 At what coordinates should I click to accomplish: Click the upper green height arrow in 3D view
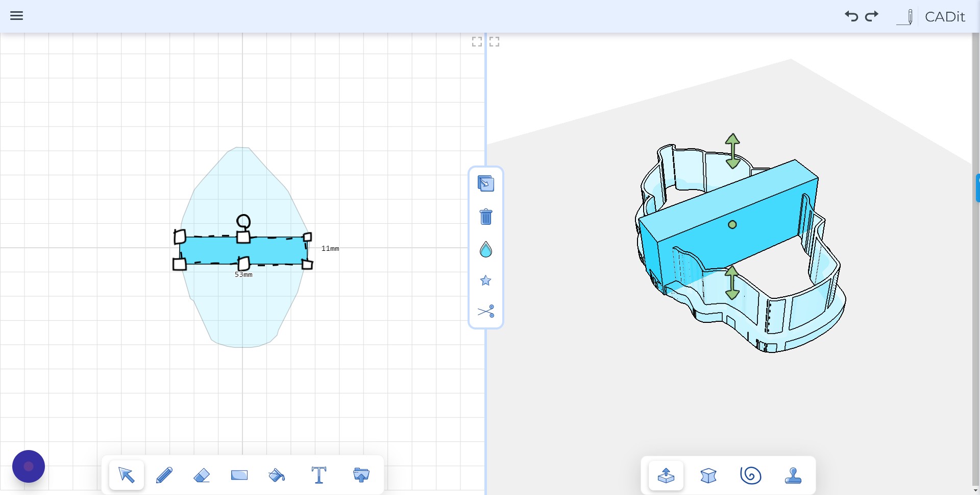coord(733,151)
